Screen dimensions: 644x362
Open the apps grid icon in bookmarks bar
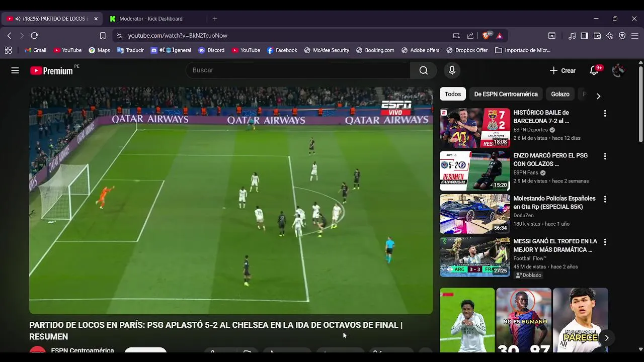pyautogui.click(x=8, y=50)
